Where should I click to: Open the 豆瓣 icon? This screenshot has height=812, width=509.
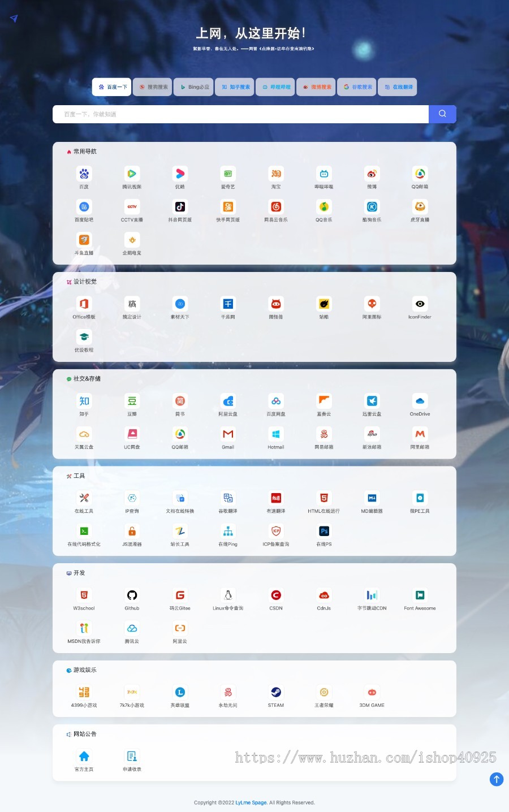tap(132, 401)
